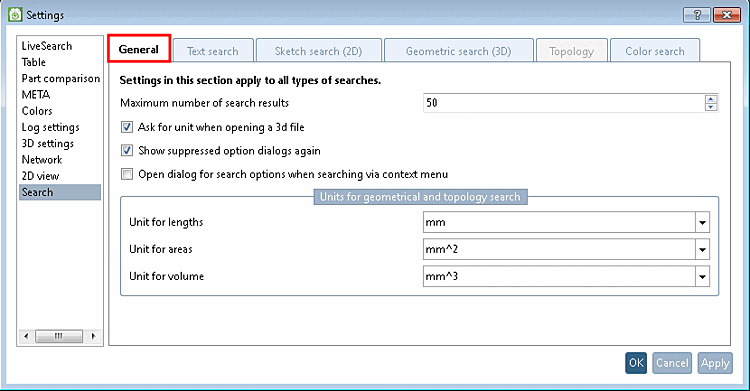Image resolution: width=750 pixels, height=391 pixels.
Task: Click the sidebar horizontal scrollbar thumb
Action: tap(59, 336)
